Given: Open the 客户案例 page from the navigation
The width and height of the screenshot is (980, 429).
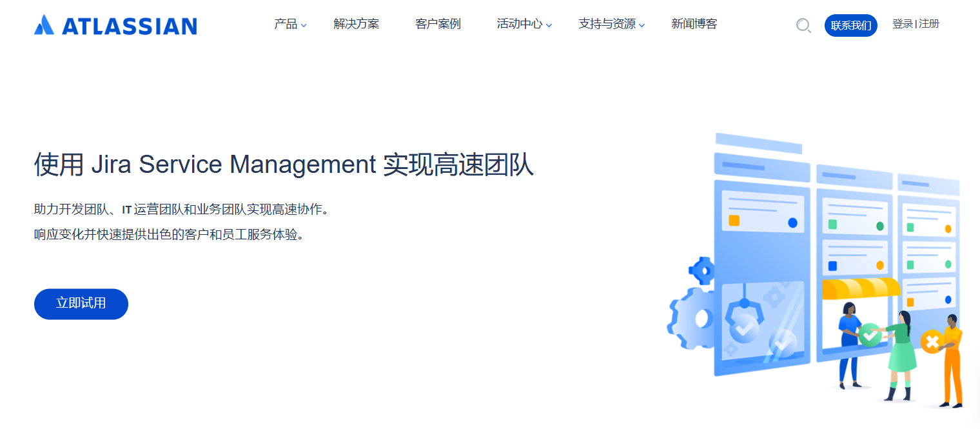Looking at the screenshot, I should [438, 25].
